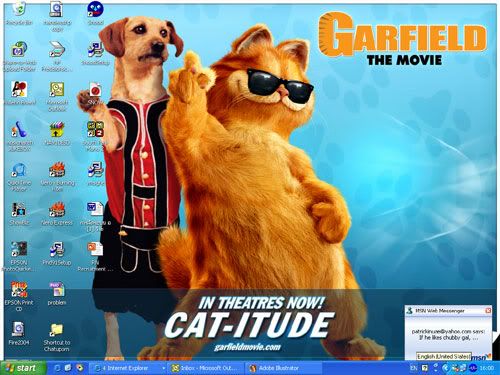The height and width of the screenshot is (375, 500).
Task: Open the FN Recruitment PowerPoint file
Action: (95, 249)
